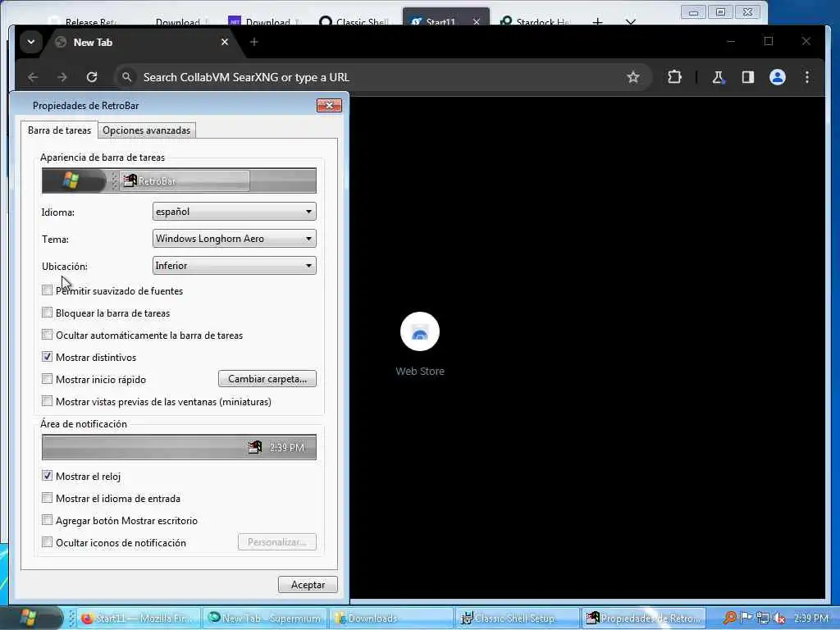Check Mostrar vistas previas de las ventanas
Screen dimensions: 840x630
tap(47, 401)
